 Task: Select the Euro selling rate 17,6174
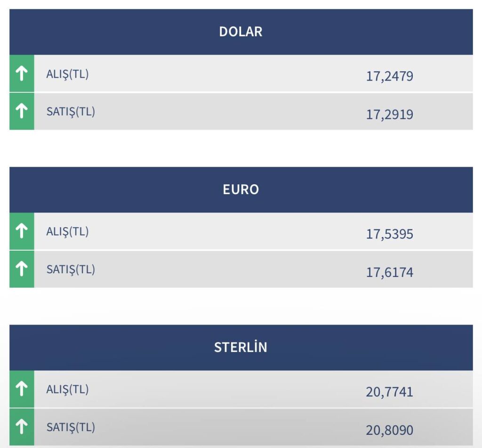coord(389,272)
